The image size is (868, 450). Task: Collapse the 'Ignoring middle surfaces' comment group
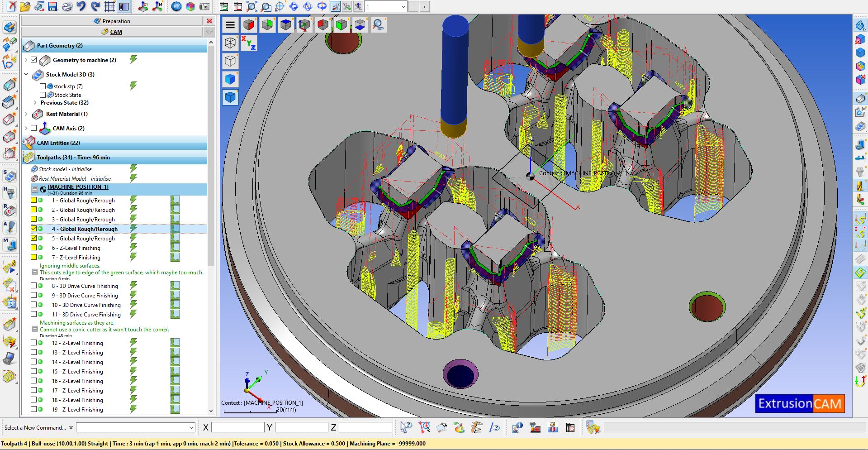(34, 272)
